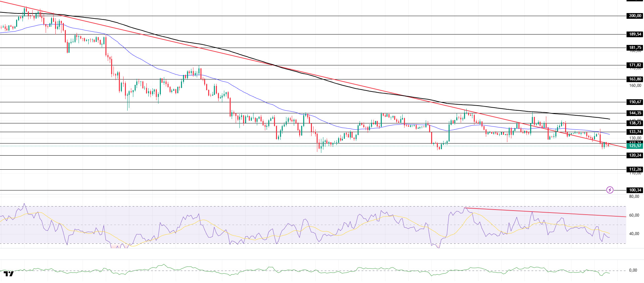The width and height of the screenshot is (644, 283).
Task: Select the 138,73 price level label
Action: 635,123
